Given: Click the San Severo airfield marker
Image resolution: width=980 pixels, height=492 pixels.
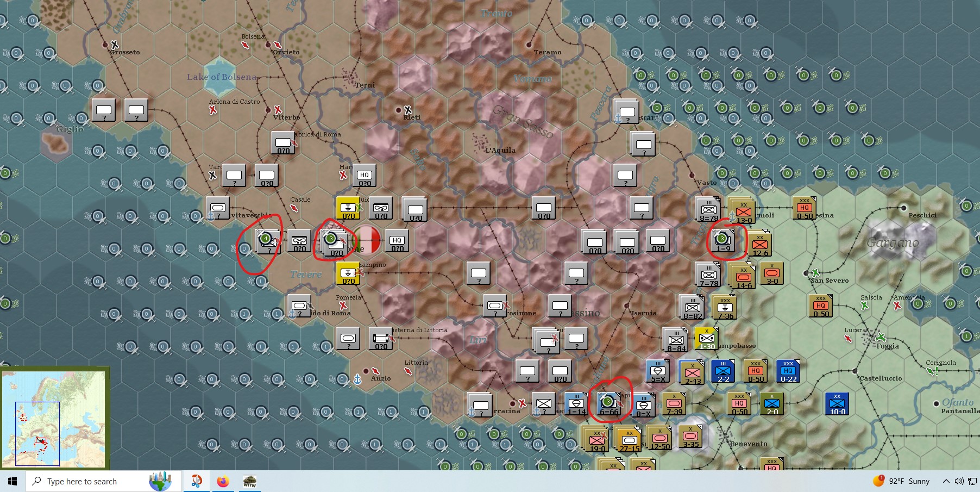Looking at the screenshot, I should pos(815,272).
